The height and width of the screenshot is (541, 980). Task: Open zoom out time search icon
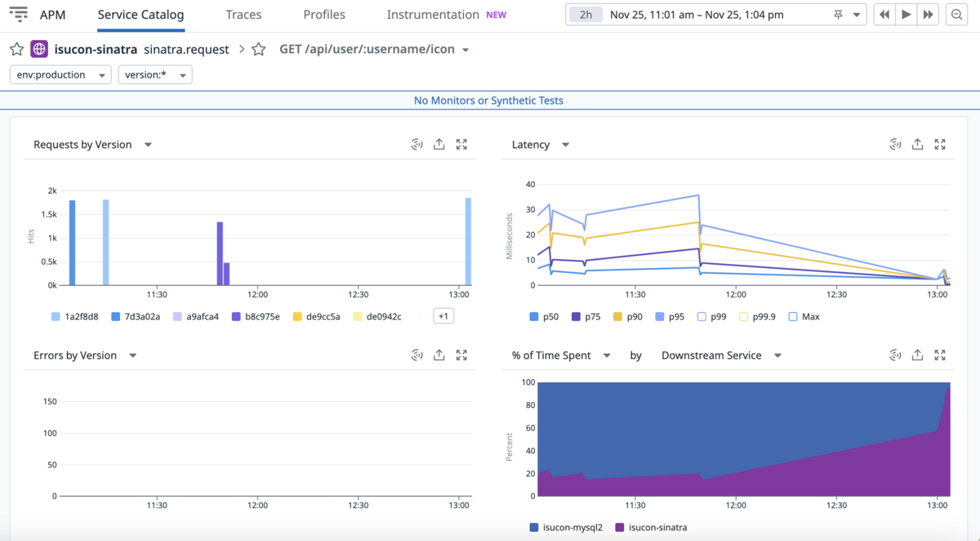click(957, 15)
